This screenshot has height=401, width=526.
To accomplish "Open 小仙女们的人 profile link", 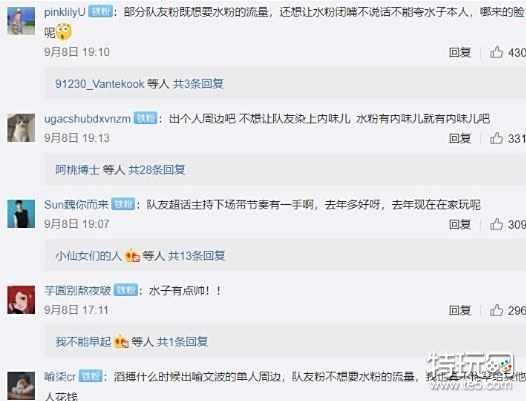I will point(88,256).
